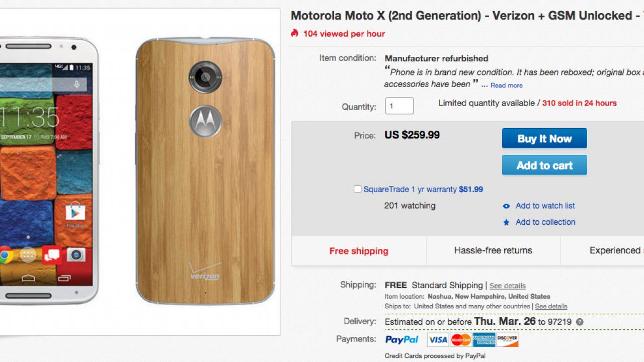Click the bamboo back phone image
Image resolution: width=644 pixels, height=362 pixels.
205,171
